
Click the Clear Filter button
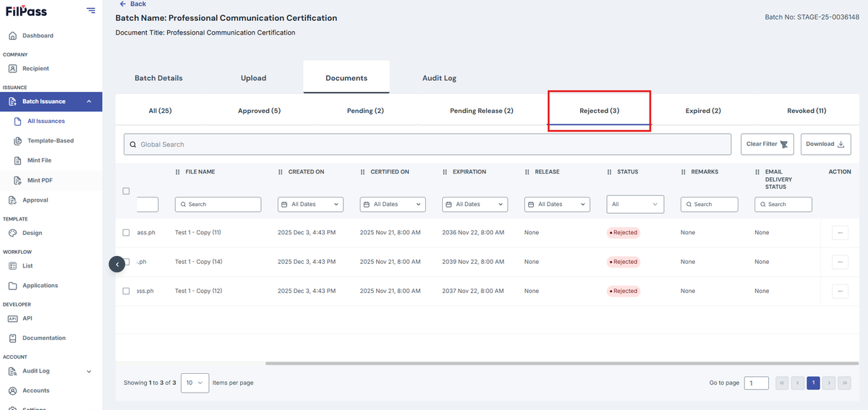[767, 144]
